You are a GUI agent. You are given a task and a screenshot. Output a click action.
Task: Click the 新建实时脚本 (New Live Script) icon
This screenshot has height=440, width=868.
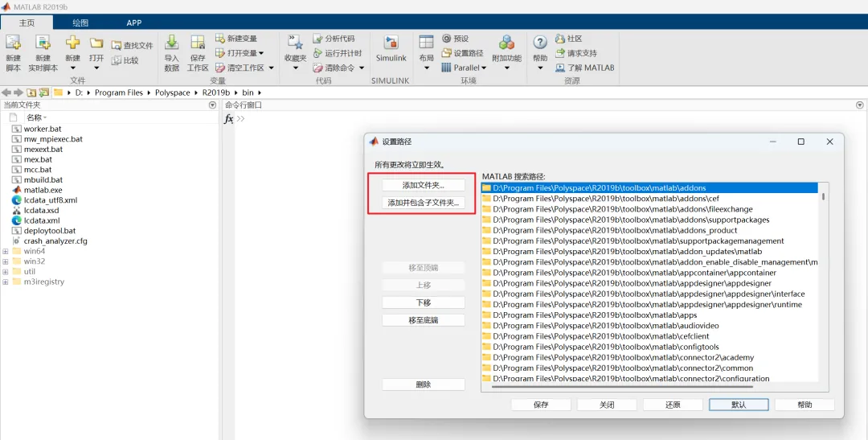[43, 43]
